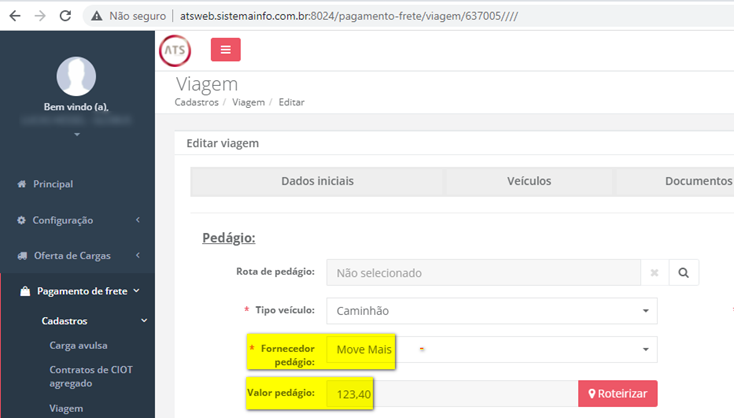This screenshot has width=734, height=418.
Task: Click the Pagamento de frete bag icon
Action: click(x=25, y=291)
